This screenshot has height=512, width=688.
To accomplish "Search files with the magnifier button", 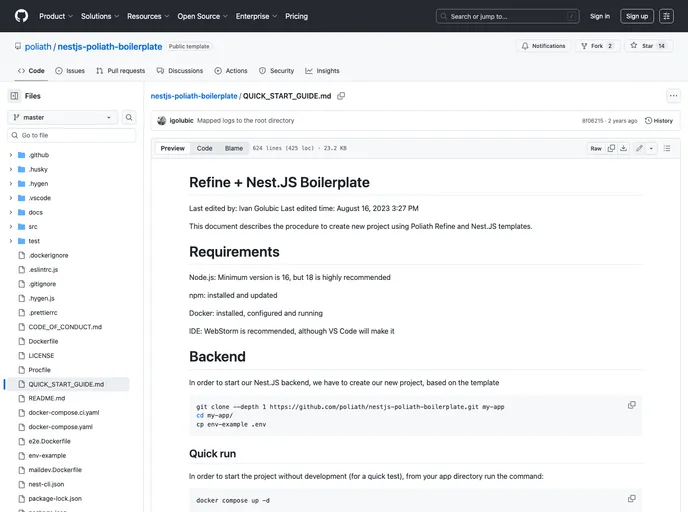I will [x=129, y=117].
